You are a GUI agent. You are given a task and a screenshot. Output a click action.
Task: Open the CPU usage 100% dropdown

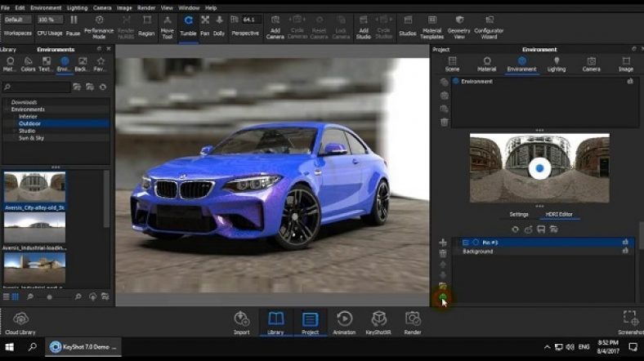tap(51, 19)
